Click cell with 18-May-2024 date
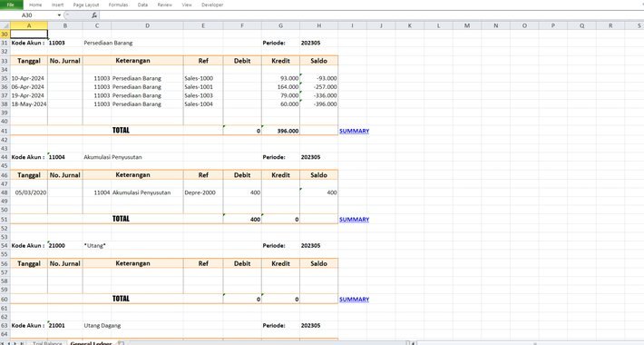This screenshot has height=345, width=644. point(29,104)
